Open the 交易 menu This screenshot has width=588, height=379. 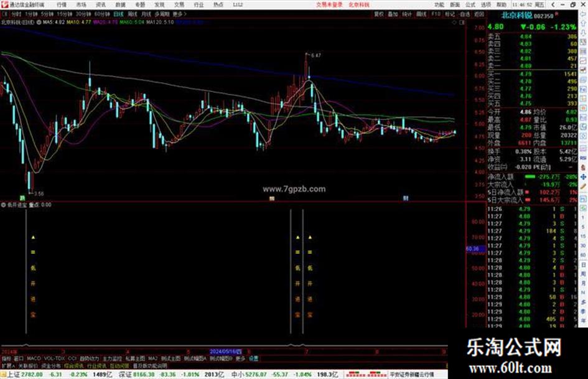pyautogui.click(x=179, y=5)
